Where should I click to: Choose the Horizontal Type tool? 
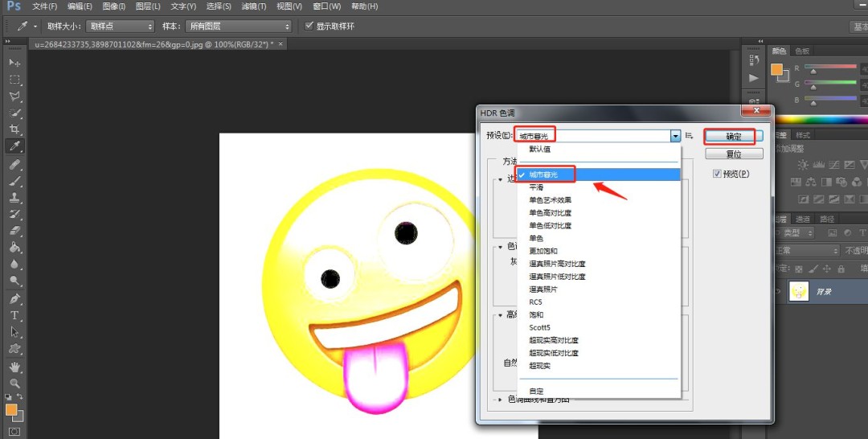click(x=14, y=315)
